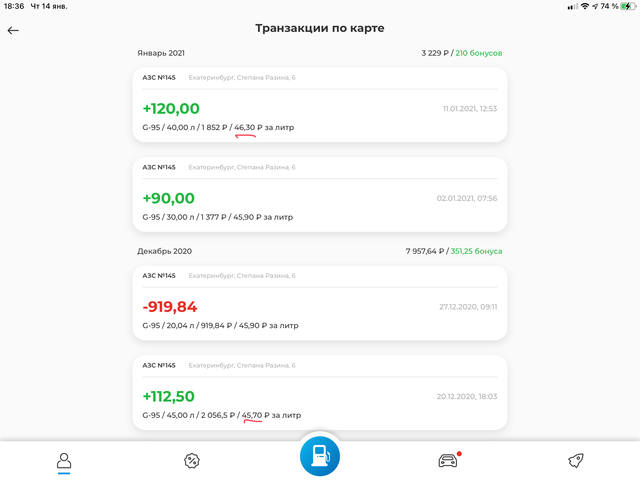Tap the 46,30 ₽ за литр price
This screenshot has width=640, height=480.
coord(264,127)
